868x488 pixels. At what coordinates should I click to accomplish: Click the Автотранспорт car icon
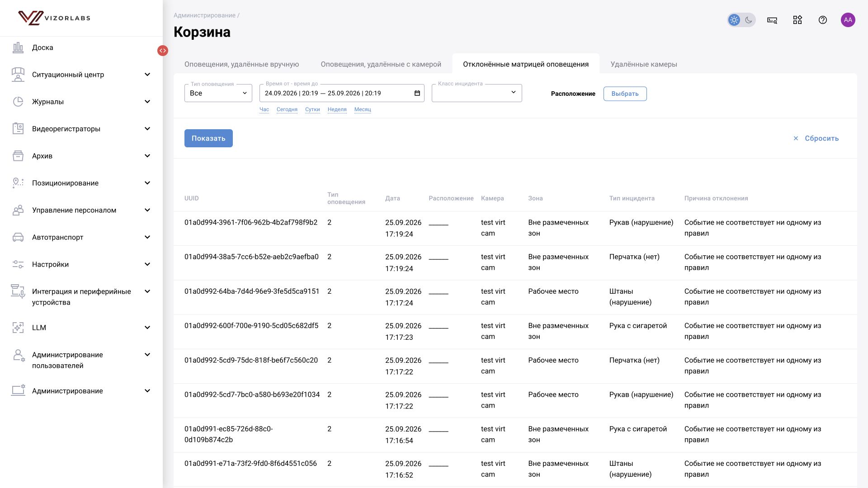click(x=18, y=237)
